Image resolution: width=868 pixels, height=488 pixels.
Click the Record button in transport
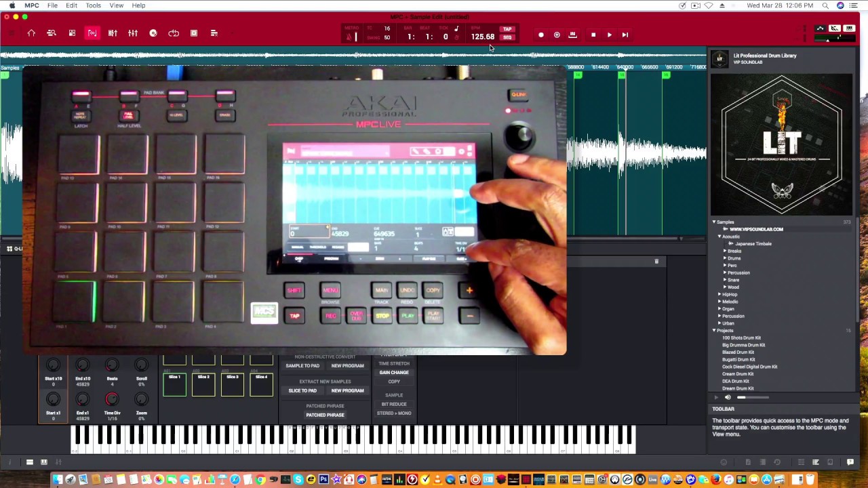[x=540, y=35]
